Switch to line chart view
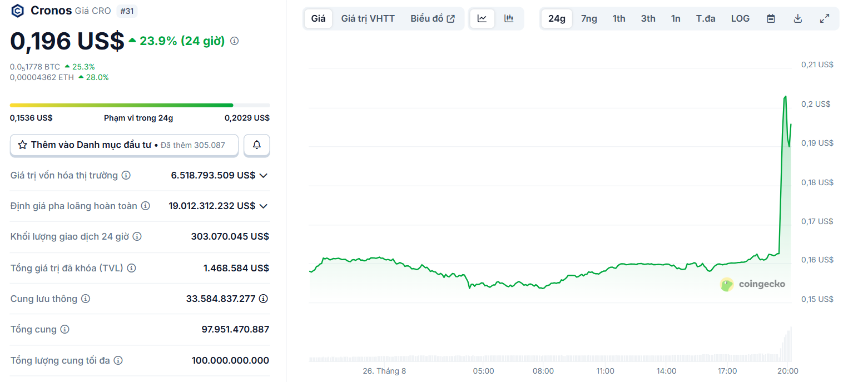 point(482,18)
